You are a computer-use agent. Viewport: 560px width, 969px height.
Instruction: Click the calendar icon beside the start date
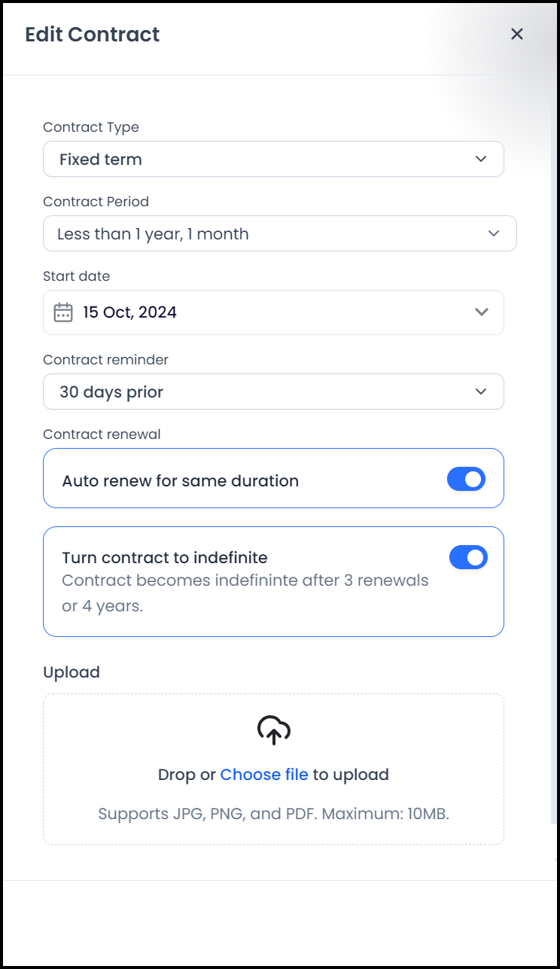pyautogui.click(x=63, y=312)
